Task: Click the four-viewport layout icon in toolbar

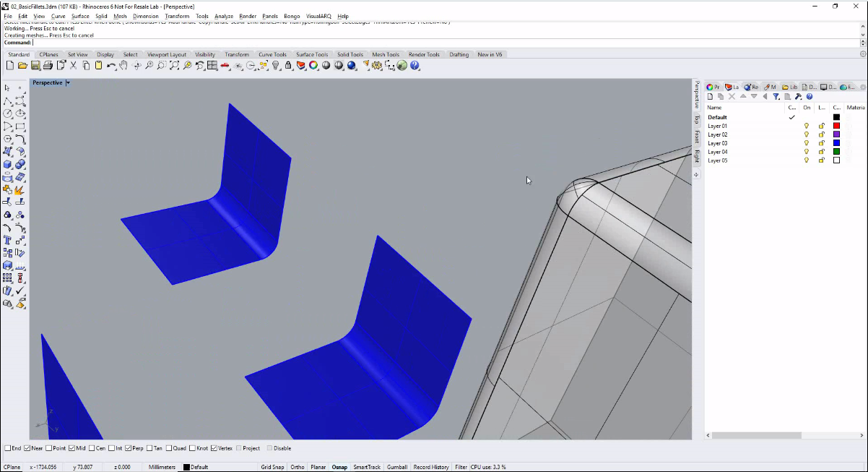Action: pos(212,65)
